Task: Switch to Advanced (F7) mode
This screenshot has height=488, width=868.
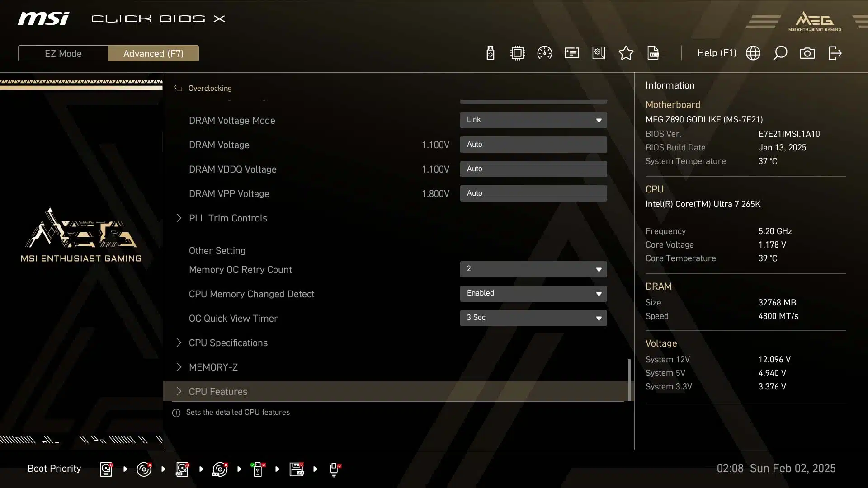Action: tap(154, 53)
